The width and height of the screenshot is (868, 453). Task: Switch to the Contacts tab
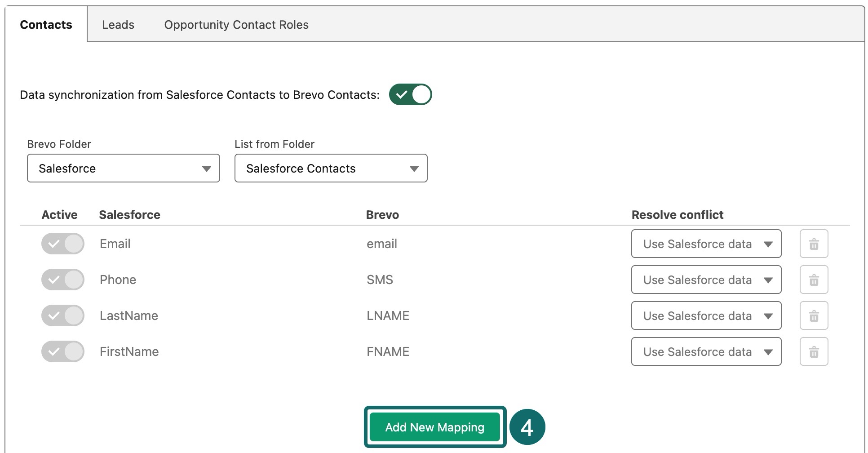point(46,25)
